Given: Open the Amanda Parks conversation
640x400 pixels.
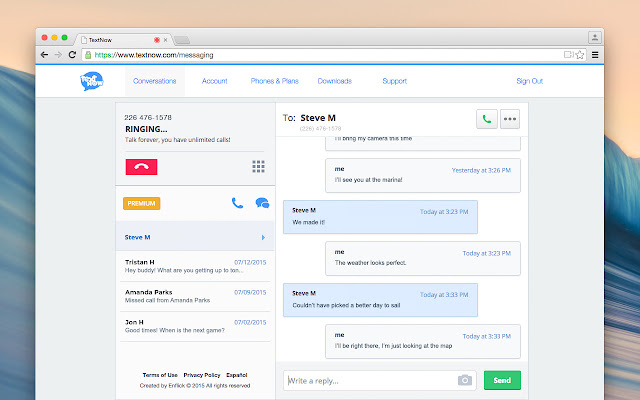Looking at the screenshot, I should tap(195, 296).
